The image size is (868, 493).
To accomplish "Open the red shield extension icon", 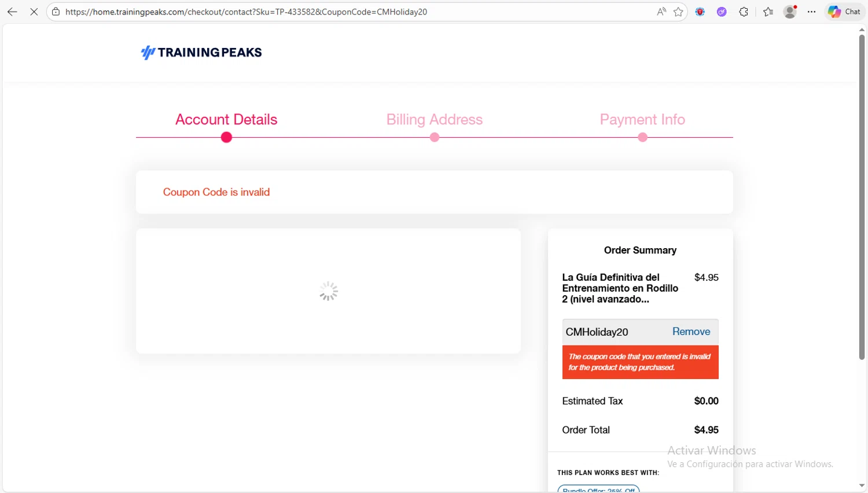I will tap(700, 12).
